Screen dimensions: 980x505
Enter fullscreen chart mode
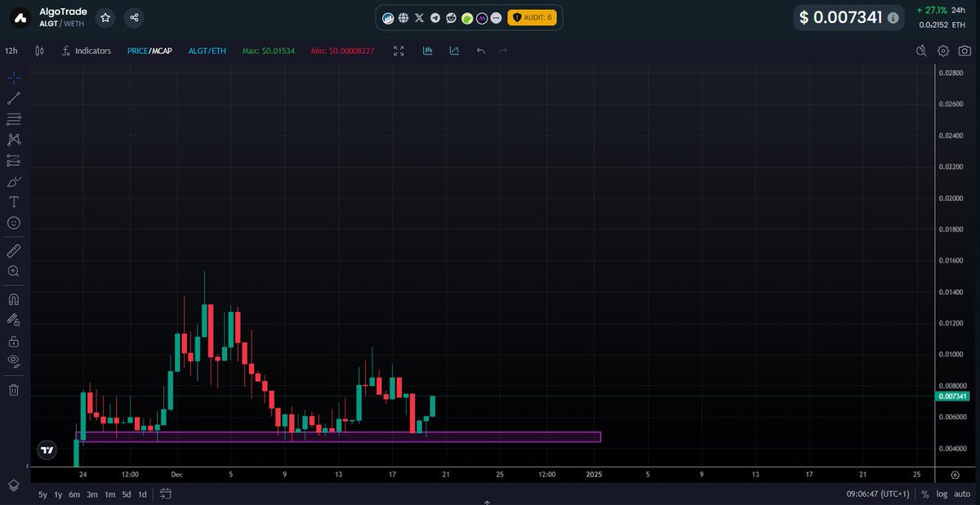click(x=399, y=51)
